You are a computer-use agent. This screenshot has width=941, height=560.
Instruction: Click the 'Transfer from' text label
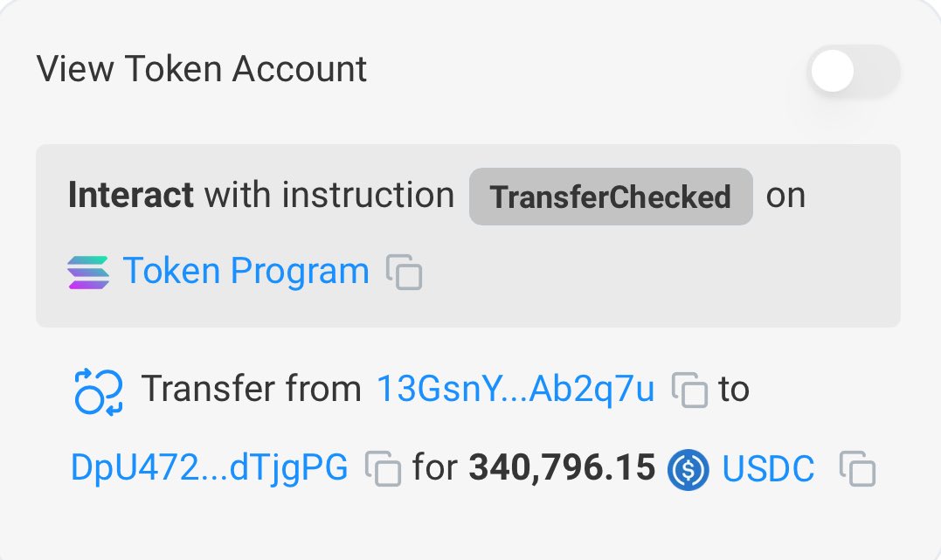252,389
